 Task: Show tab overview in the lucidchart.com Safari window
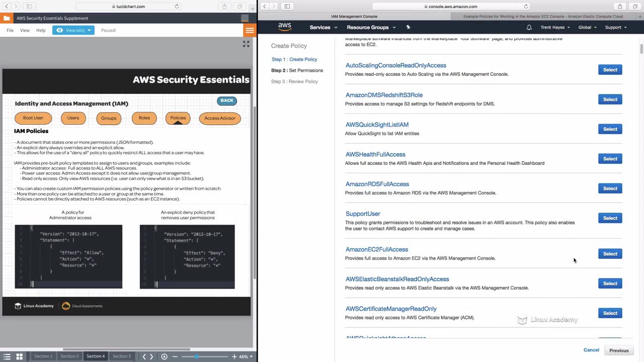[x=239, y=7]
